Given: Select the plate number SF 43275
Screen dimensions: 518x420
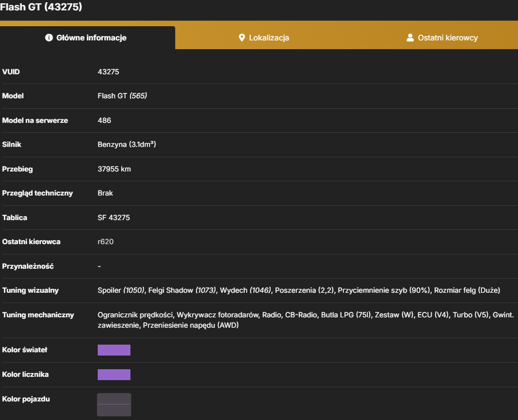Looking at the screenshot, I should [114, 217].
